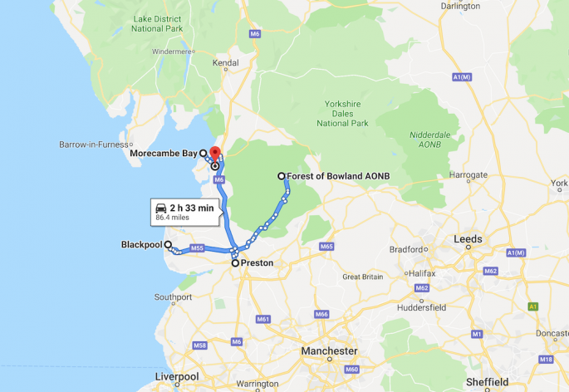Click the Lake District National Park label
Viewport: 569px width, 392px height.
[x=157, y=23]
